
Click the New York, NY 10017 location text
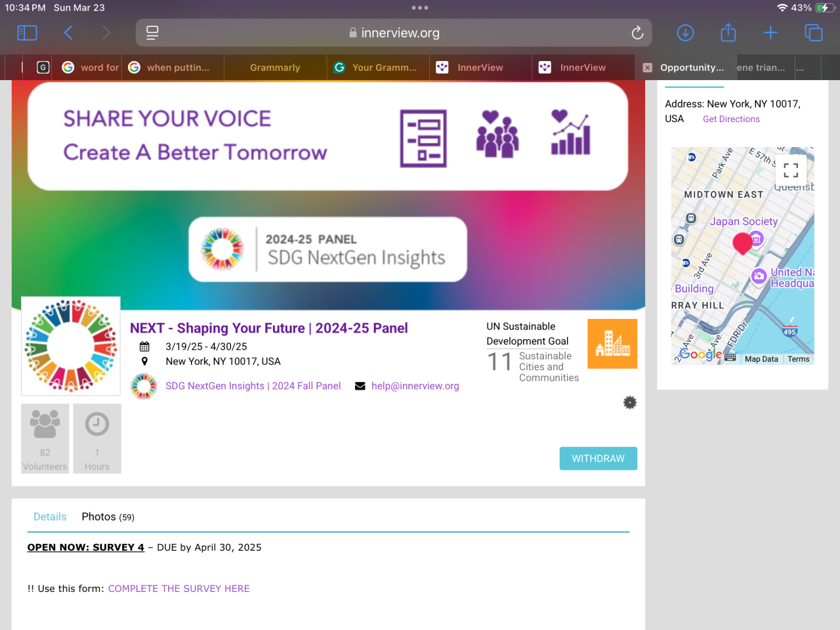(x=222, y=362)
